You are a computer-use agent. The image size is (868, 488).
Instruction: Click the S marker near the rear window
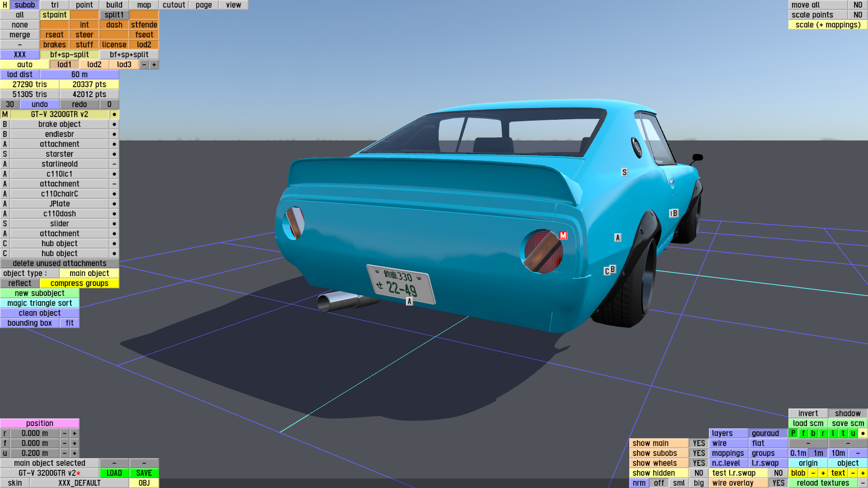(624, 172)
